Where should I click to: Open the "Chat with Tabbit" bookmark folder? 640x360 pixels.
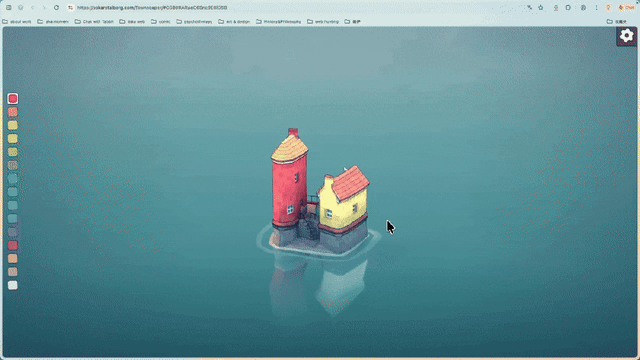click(x=94, y=22)
